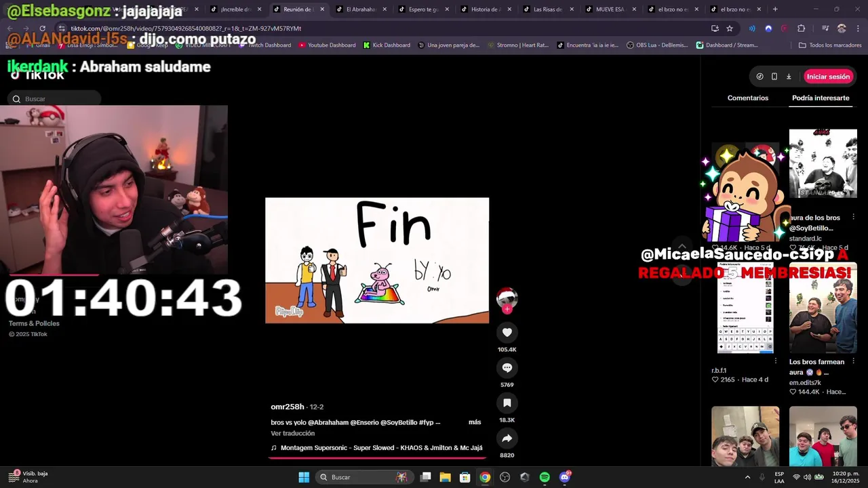Open Chrome extensions puzzle icon

801,28
